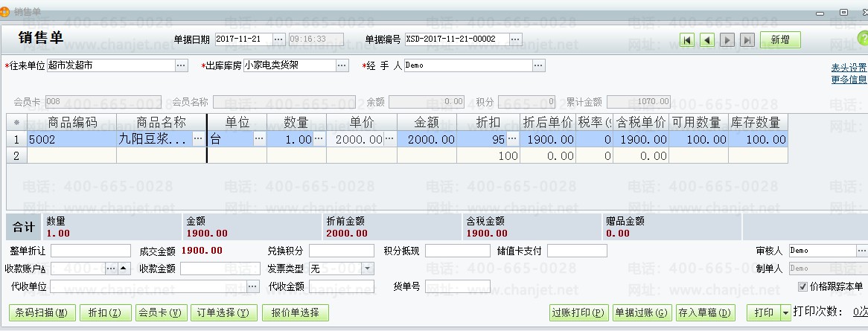This screenshot has width=868, height=331.
Task: Jump to the last record
Action: pyautogui.click(x=747, y=40)
